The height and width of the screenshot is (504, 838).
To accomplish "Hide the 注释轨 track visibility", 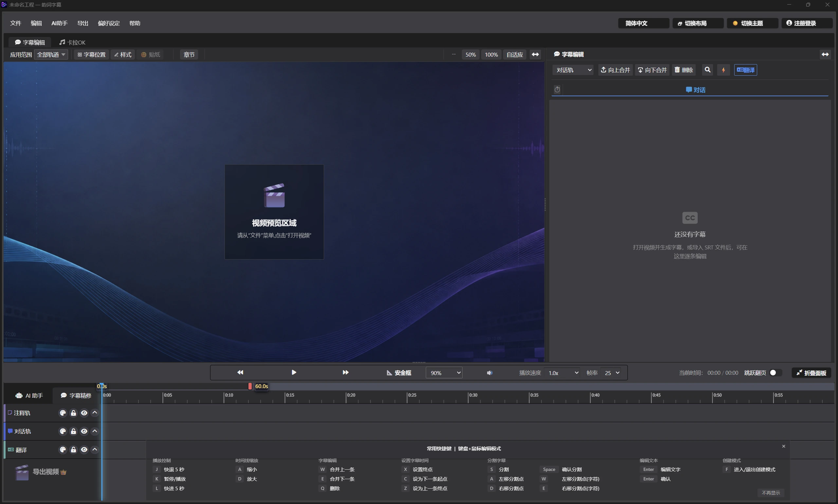I will [84, 413].
